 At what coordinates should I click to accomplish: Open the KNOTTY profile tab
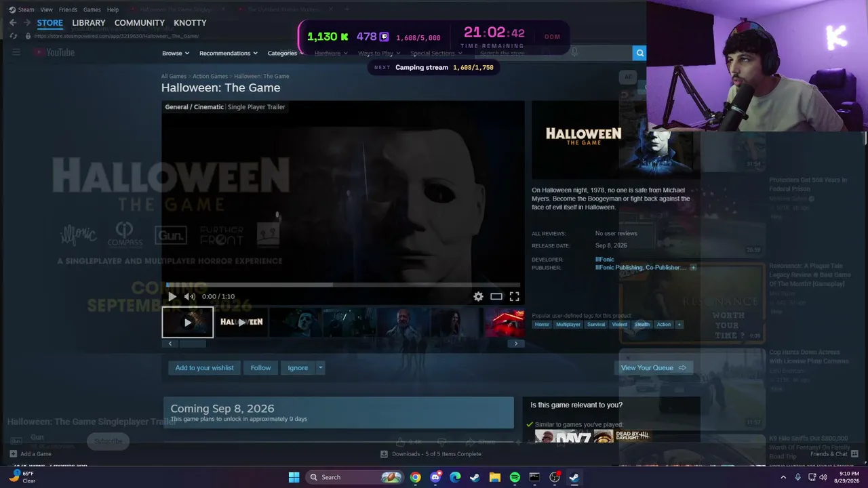[190, 22]
